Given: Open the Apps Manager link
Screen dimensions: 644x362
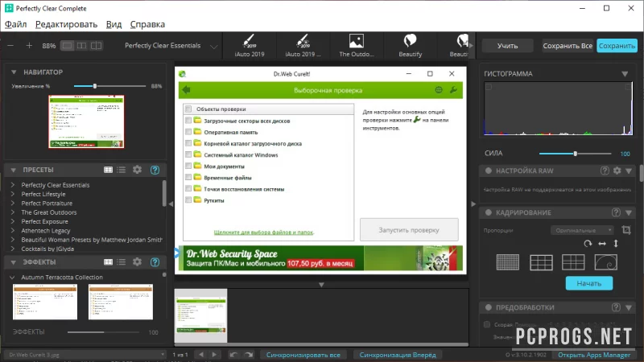Looking at the screenshot, I should click(594, 355).
